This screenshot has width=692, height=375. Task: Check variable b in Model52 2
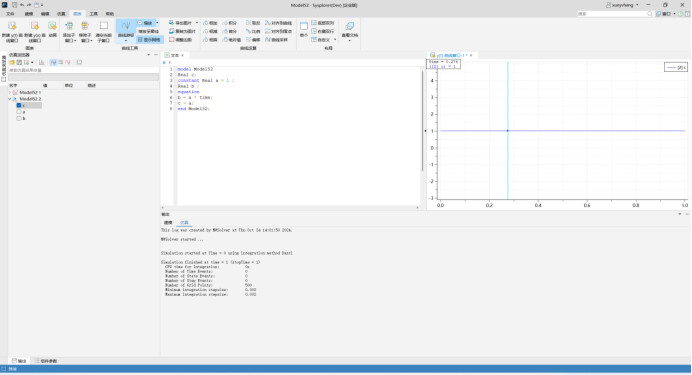pos(19,118)
